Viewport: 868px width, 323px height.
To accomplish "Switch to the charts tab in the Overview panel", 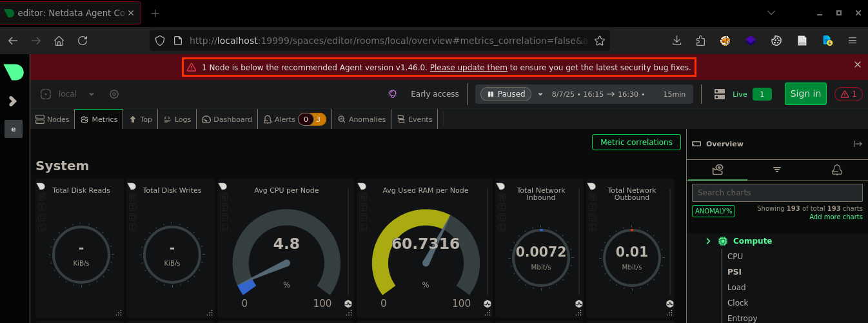I will 718,170.
